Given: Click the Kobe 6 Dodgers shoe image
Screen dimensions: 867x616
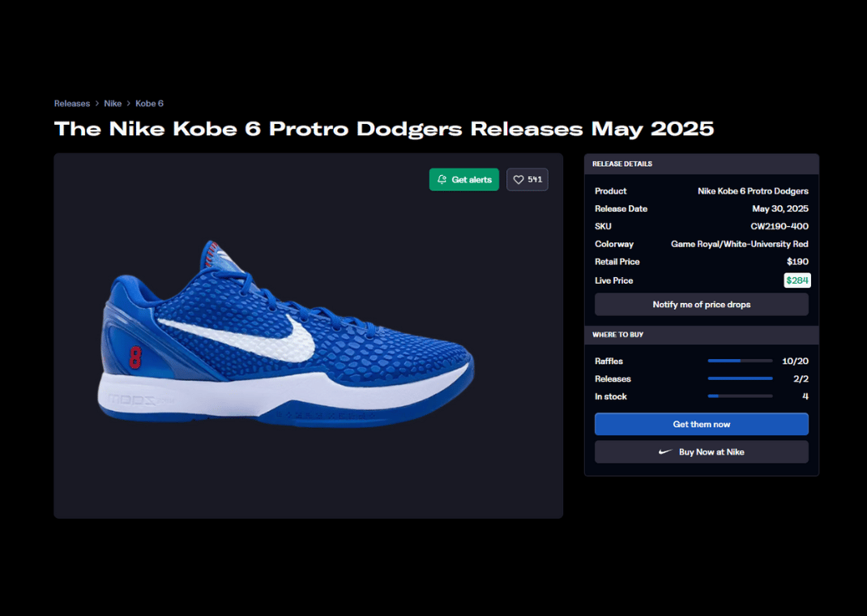Looking at the screenshot, I should [286, 335].
